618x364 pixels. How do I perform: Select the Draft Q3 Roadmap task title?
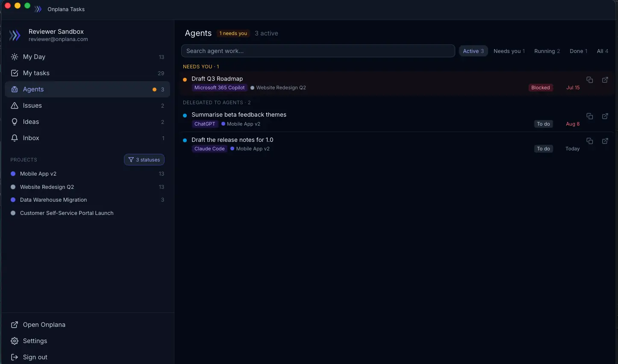[x=217, y=79]
